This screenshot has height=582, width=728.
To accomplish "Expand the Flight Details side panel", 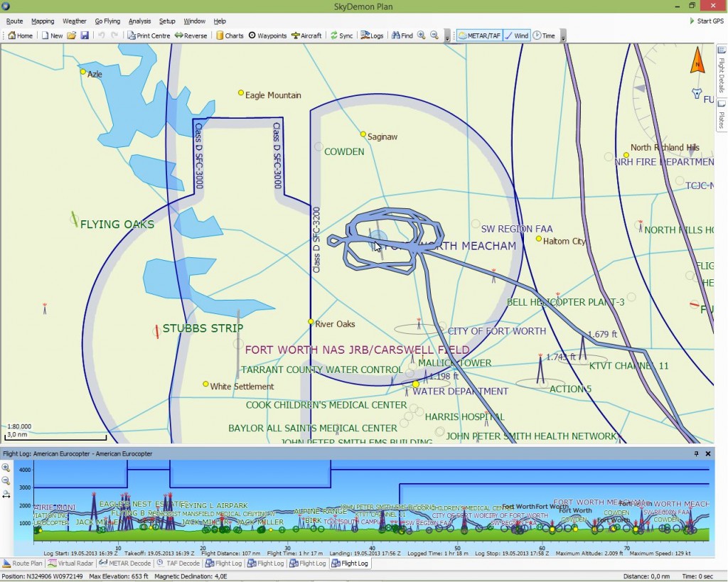I will [721, 73].
